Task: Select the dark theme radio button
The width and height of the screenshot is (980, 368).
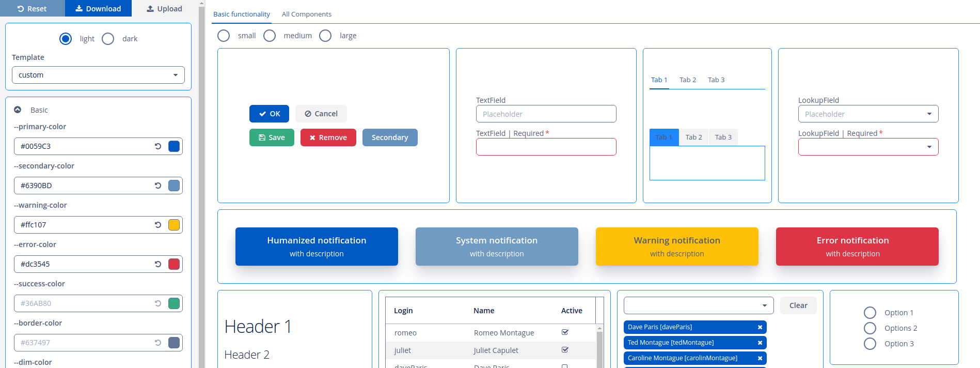Action: click(108, 39)
